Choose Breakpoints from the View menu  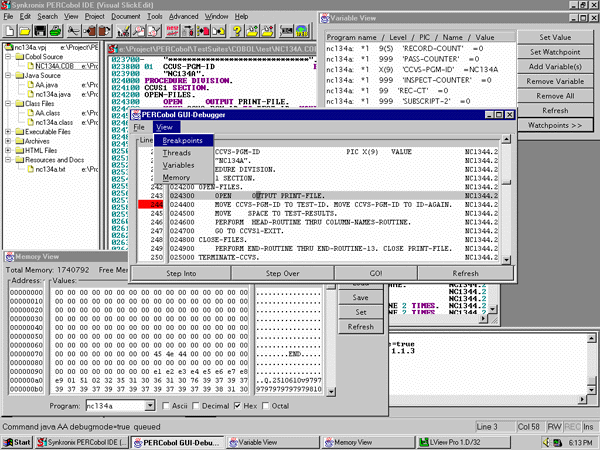click(x=182, y=140)
